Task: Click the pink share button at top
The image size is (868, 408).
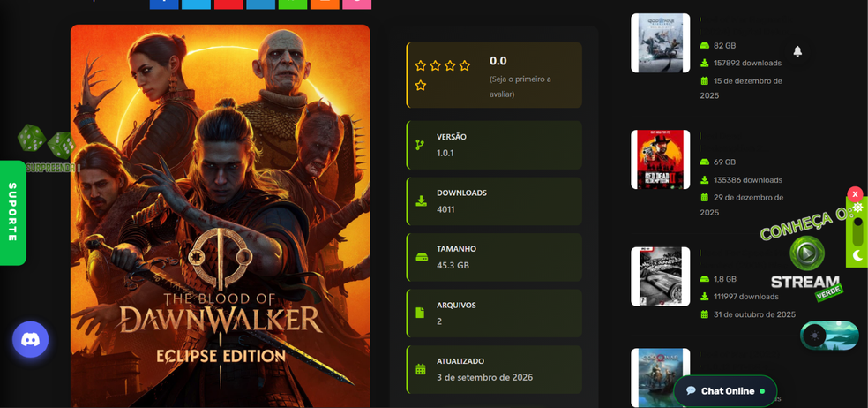Action: point(356,4)
